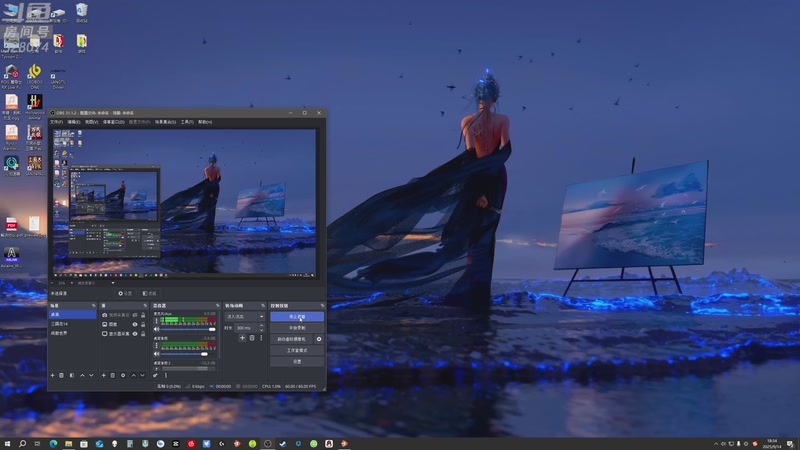Hide the 显示器采集 source with eye icon
Screen dimensions: 800x450
click(135, 334)
